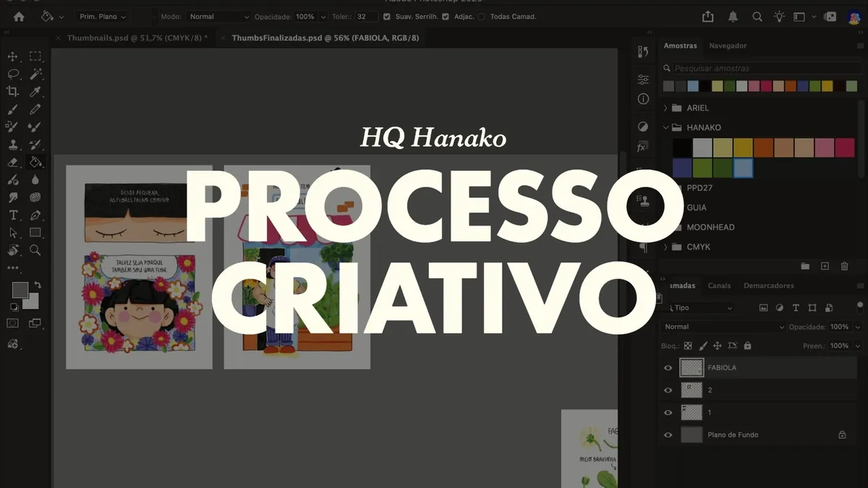868x488 pixels.
Task: Select the Zoom magnifier tool
Action: point(35,250)
